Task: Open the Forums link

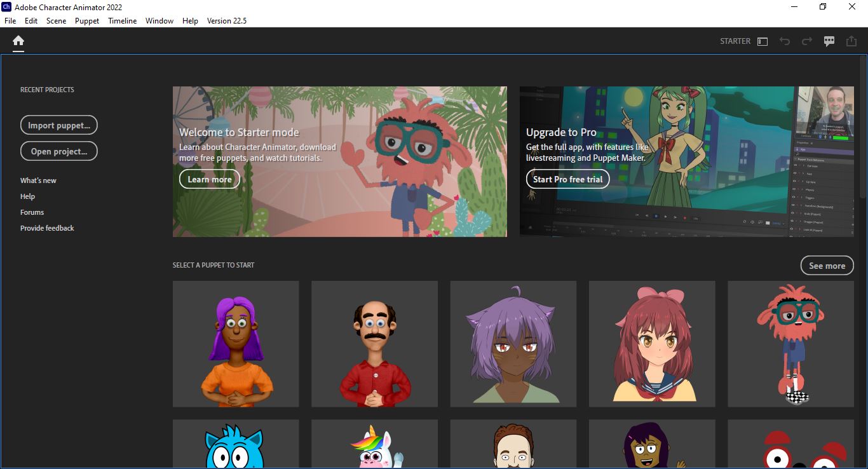Action: [32, 212]
